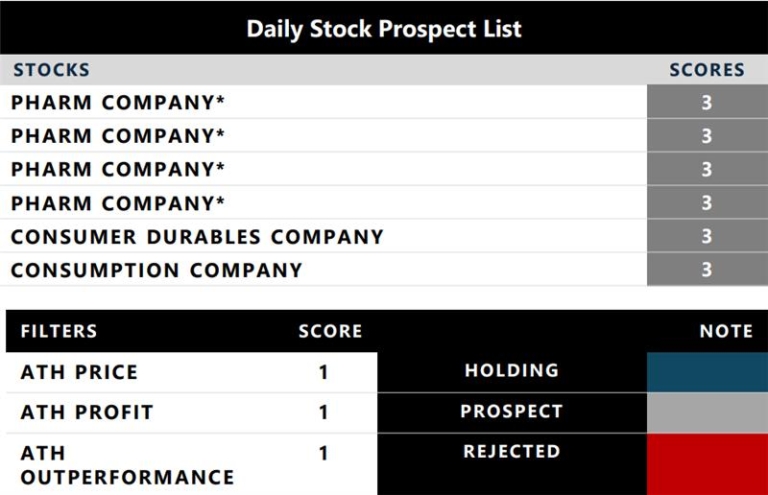The height and width of the screenshot is (495, 768).
Task: Open the CONSUMPTION COMPANY entry
Action: point(156,270)
